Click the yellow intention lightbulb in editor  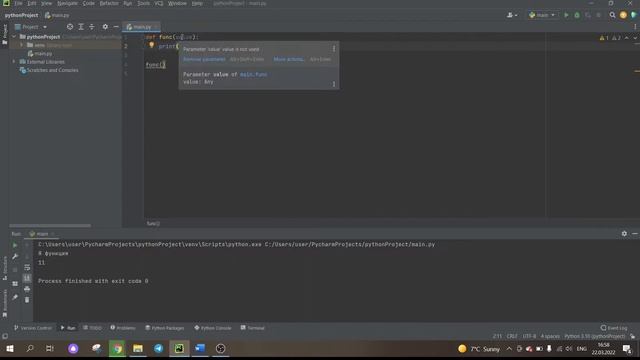click(x=151, y=45)
